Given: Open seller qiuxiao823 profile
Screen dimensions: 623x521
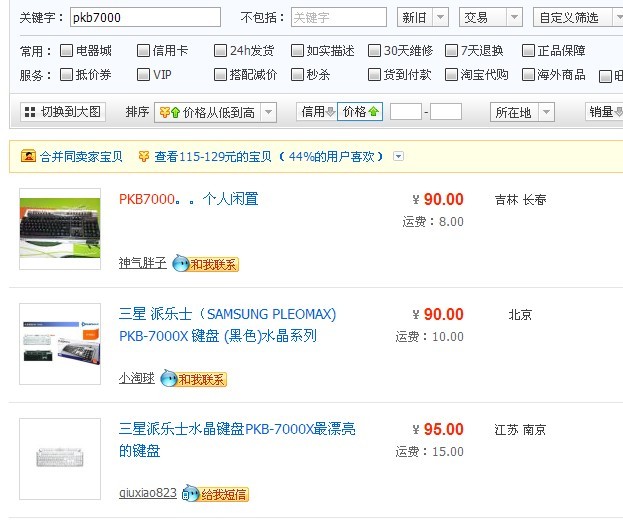Looking at the screenshot, I should click(x=147, y=493).
